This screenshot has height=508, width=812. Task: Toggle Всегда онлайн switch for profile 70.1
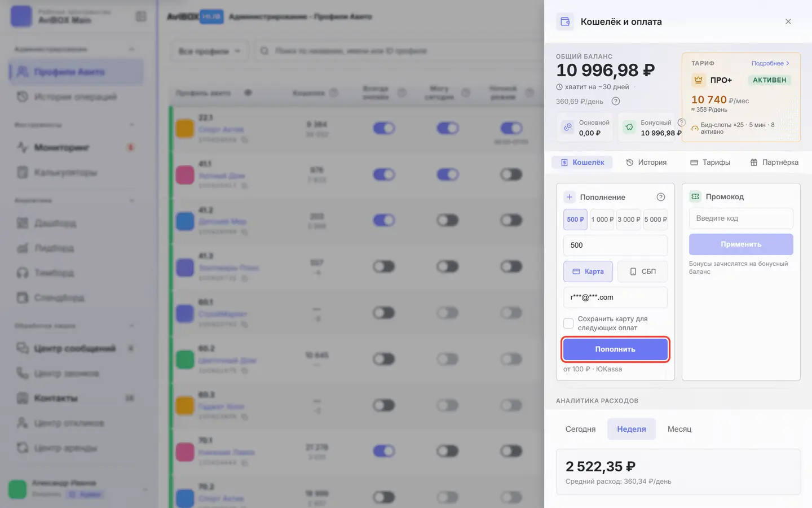384,450
